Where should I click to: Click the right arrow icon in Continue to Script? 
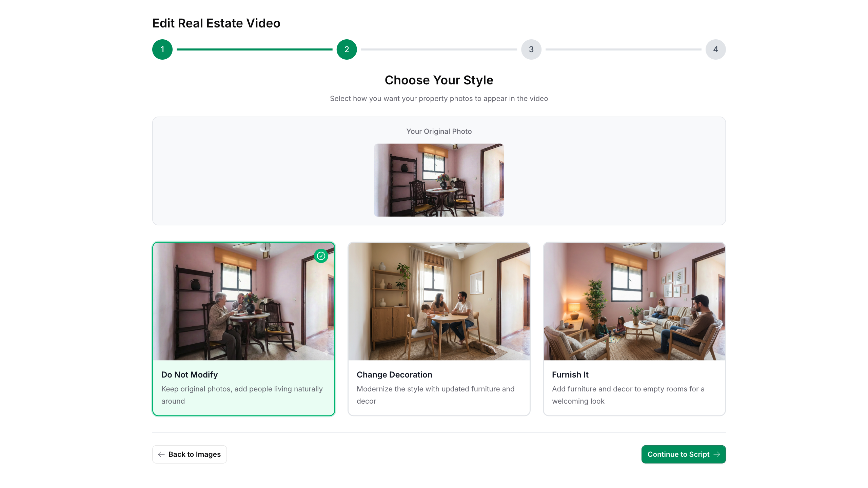click(x=717, y=454)
